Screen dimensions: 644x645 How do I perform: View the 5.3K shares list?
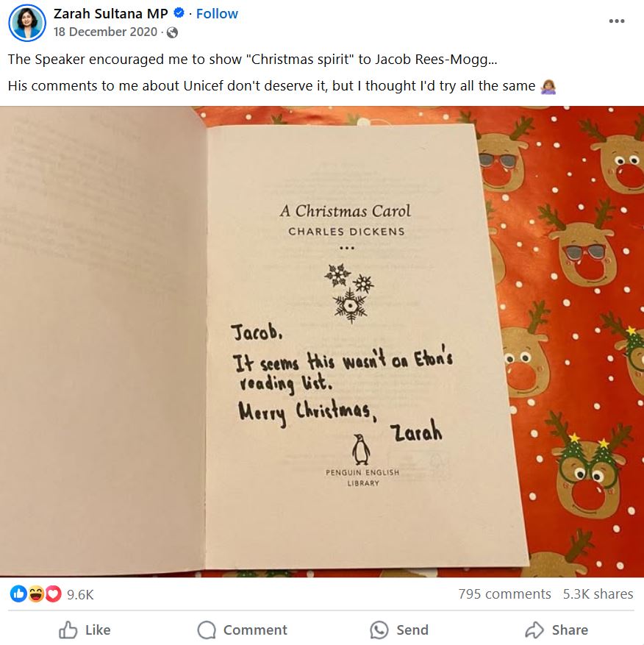coord(598,594)
